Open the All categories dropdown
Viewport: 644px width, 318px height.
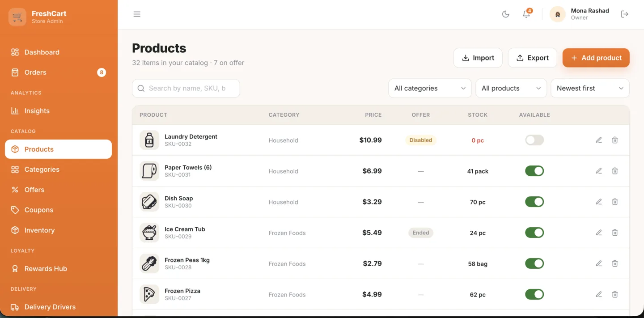coord(430,88)
